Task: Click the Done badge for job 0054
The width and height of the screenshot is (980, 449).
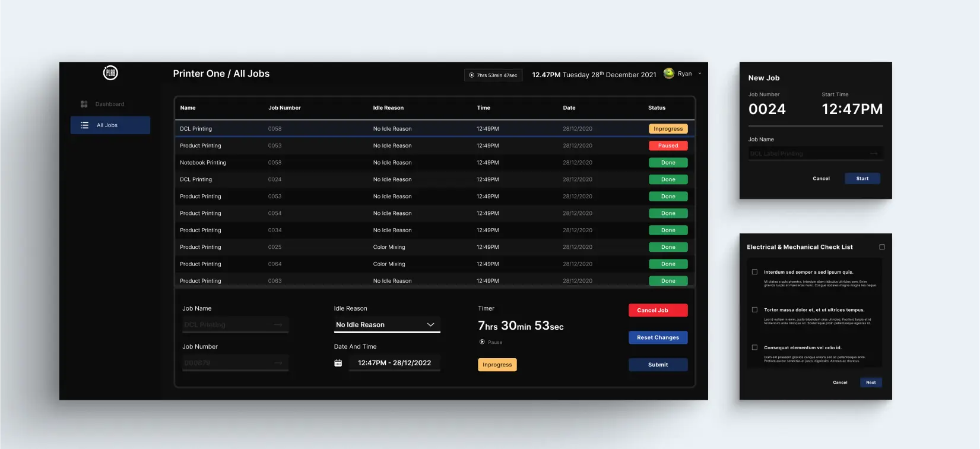Action: [x=668, y=213]
